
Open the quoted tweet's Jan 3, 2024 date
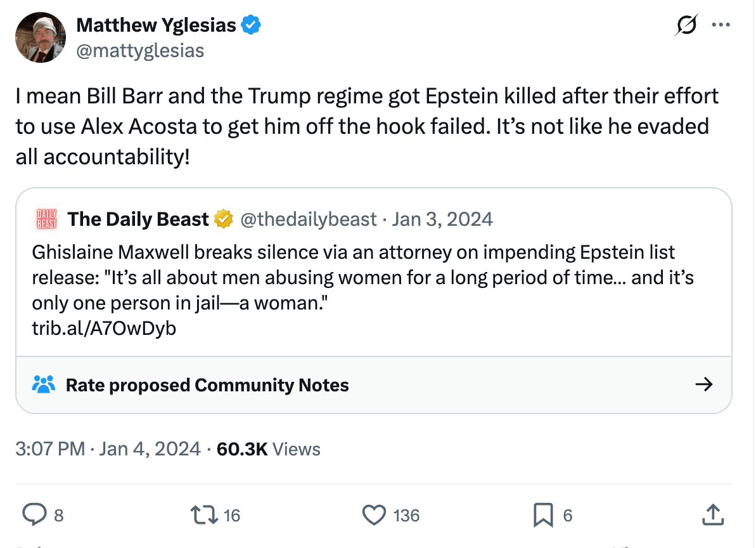click(x=442, y=219)
